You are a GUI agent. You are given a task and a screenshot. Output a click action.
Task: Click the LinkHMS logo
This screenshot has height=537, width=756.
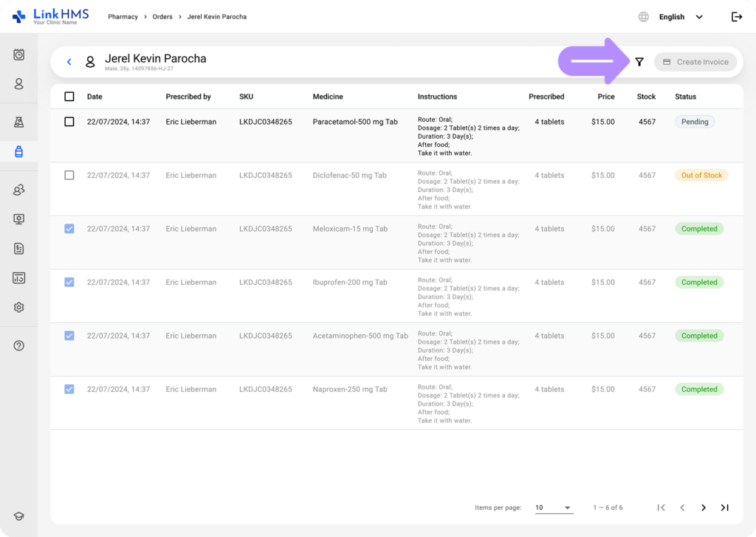(x=51, y=16)
